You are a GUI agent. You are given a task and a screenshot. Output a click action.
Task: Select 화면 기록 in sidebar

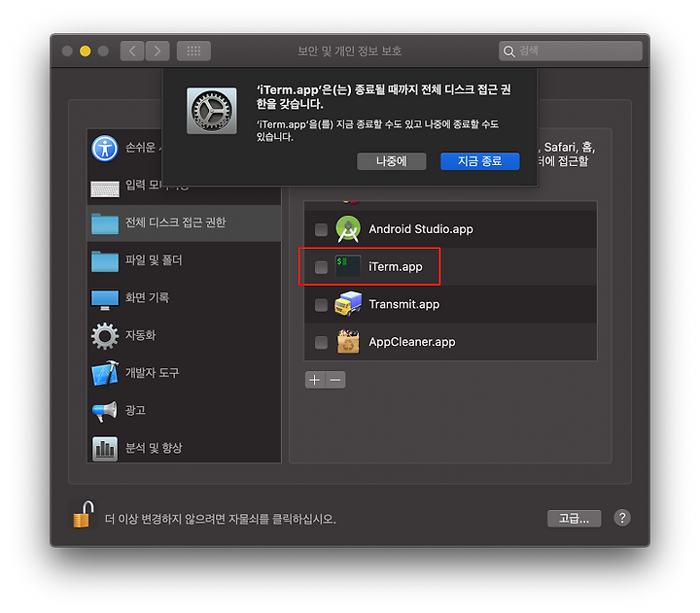(184, 298)
